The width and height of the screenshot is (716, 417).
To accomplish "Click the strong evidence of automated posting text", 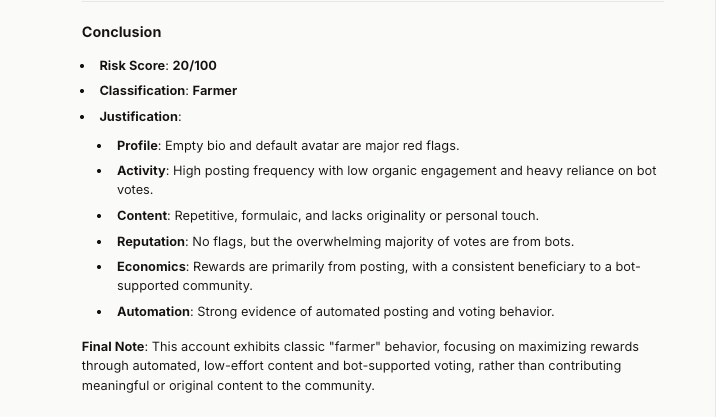I will tap(376, 312).
